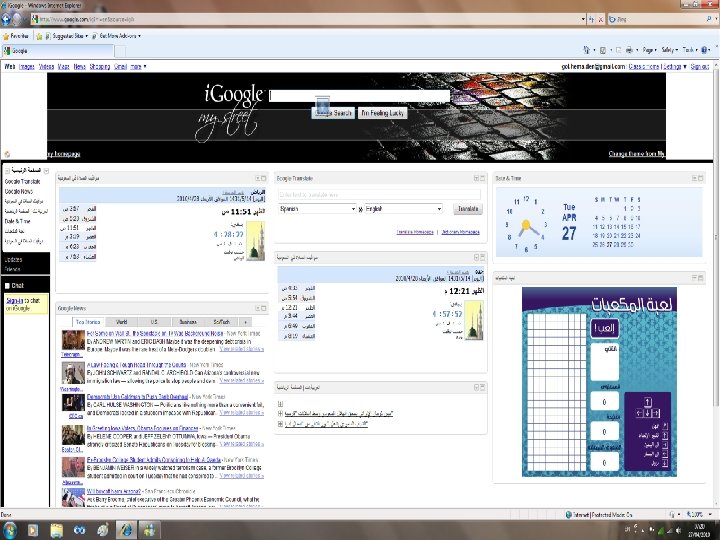
Task: Expand the 'more' dropdown in Google top links
Action: point(138,67)
